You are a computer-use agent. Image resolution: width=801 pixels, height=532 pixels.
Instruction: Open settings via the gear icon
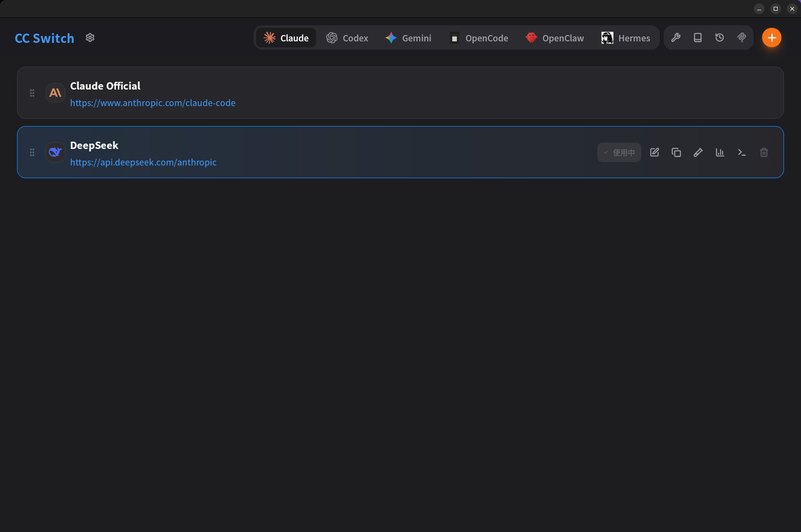click(90, 37)
